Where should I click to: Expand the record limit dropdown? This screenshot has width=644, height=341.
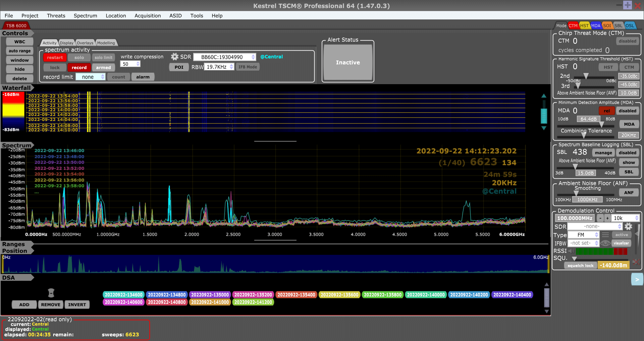point(91,77)
